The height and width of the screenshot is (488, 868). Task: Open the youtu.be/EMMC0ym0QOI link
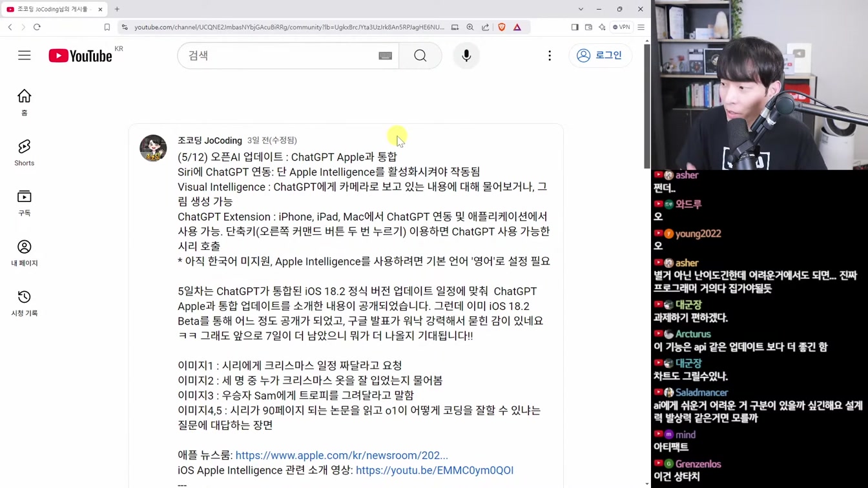435,471
